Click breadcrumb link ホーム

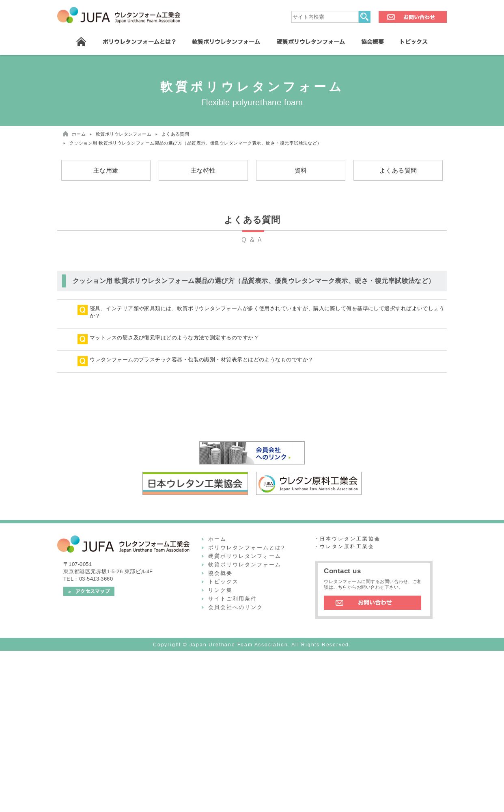click(x=79, y=134)
